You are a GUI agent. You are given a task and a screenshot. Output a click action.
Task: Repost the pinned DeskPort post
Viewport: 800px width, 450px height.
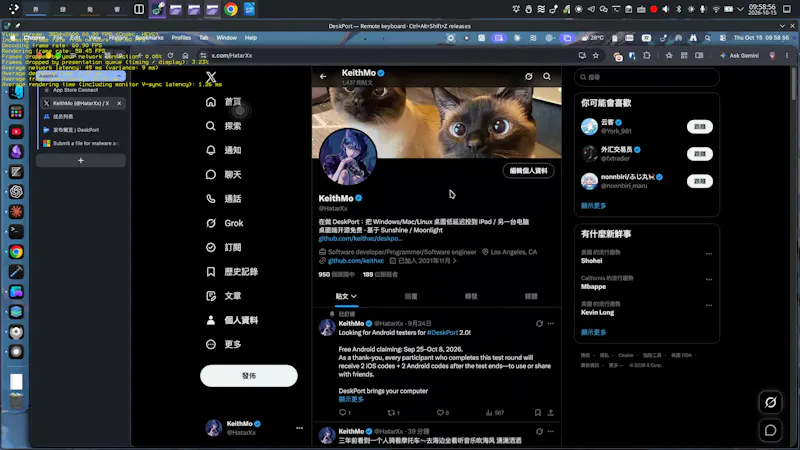click(393, 413)
